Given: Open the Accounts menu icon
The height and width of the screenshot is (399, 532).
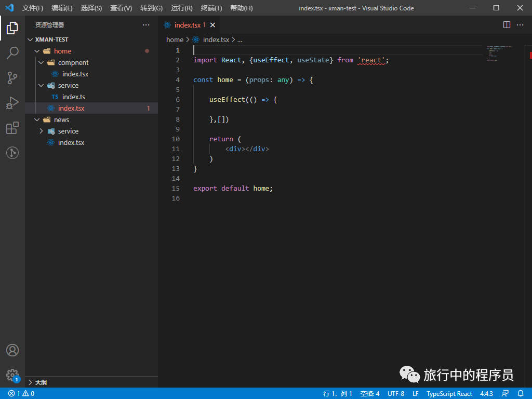Looking at the screenshot, I should 12,350.
